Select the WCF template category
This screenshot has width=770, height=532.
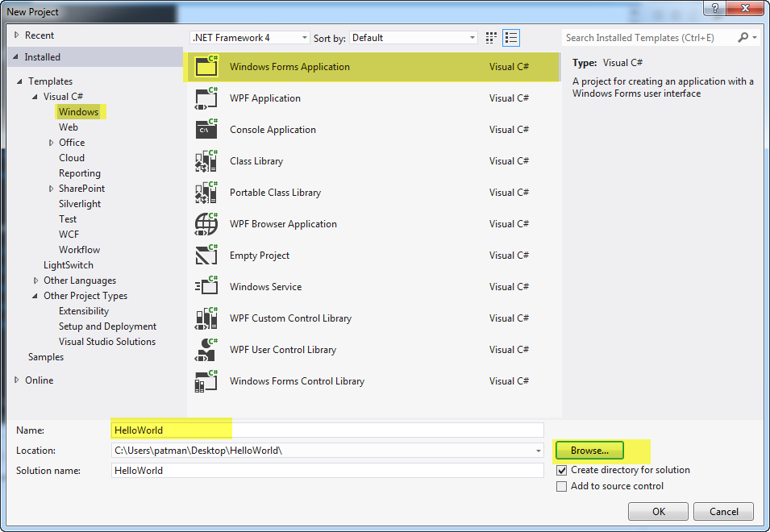pyautogui.click(x=69, y=235)
